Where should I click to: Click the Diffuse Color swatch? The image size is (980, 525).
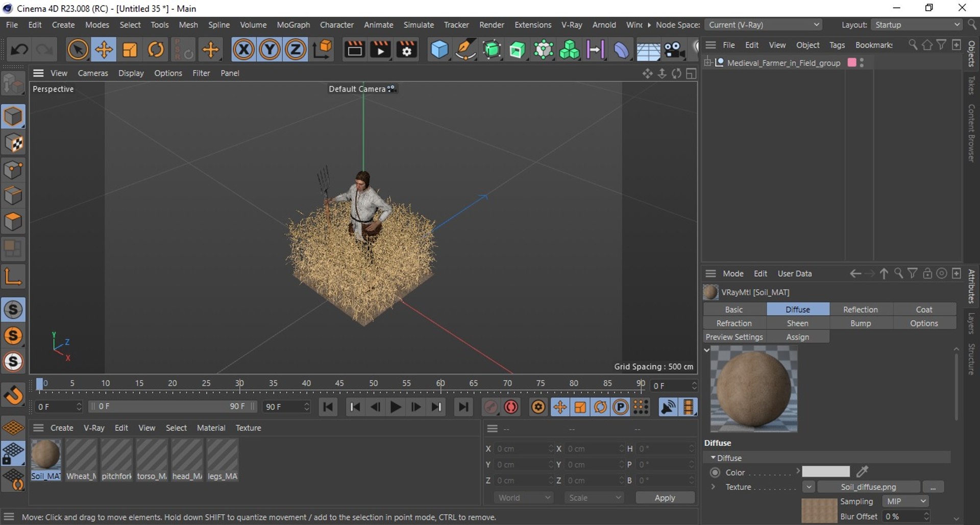coord(825,472)
